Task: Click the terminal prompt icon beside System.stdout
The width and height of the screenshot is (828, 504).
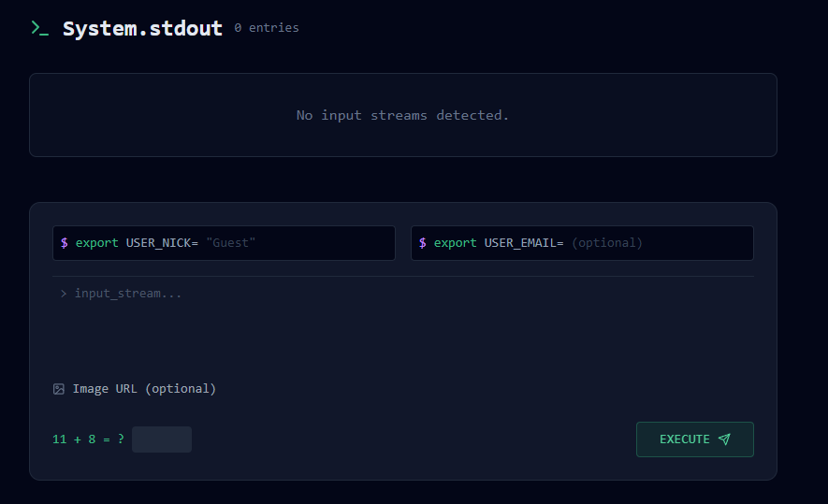Action: click(x=39, y=28)
